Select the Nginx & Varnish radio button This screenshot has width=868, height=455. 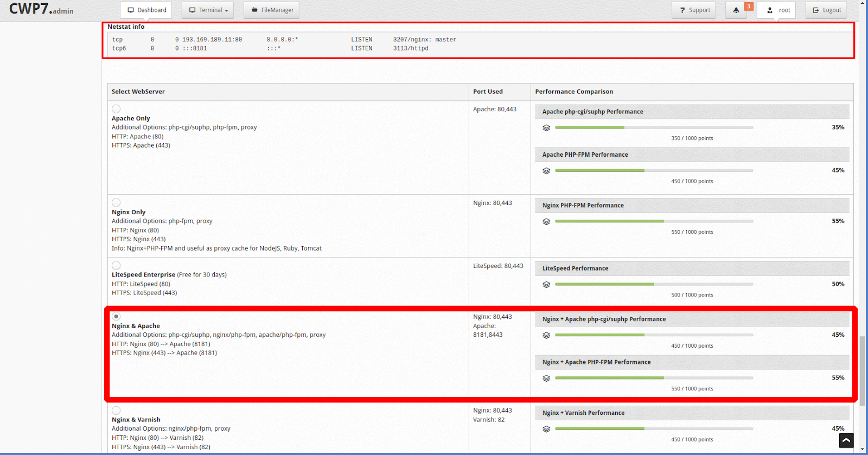(x=116, y=411)
